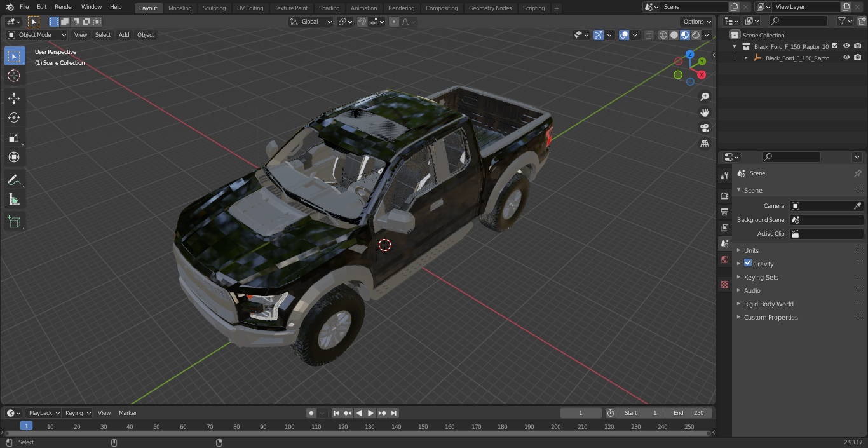Open the Output properties tab
This screenshot has width=868, height=448.
tap(724, 212)
